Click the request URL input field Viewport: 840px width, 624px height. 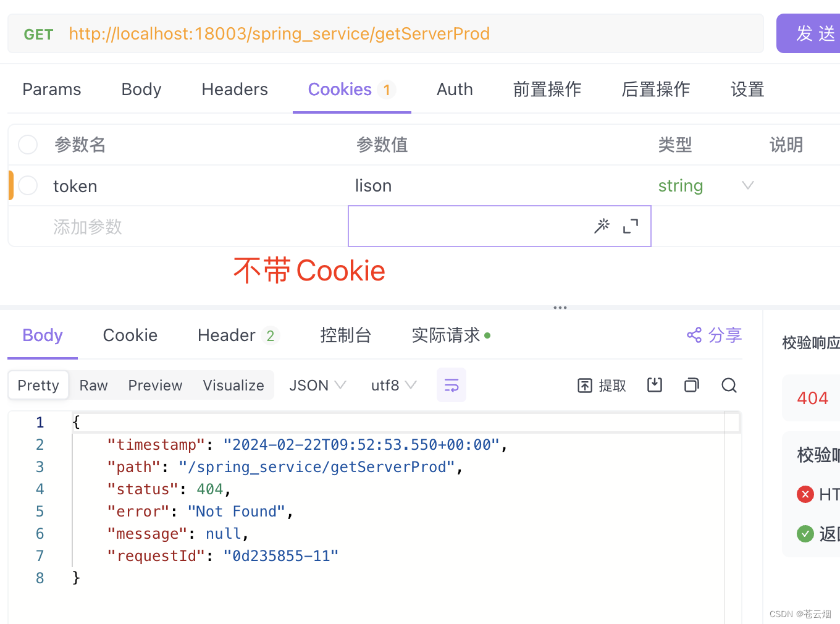click(x=385, y=33)
